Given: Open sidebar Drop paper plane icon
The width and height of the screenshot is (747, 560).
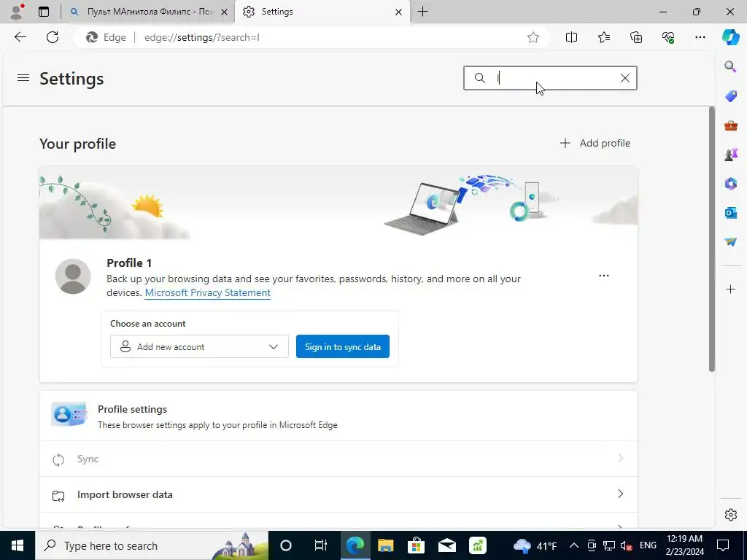Looking at the screenshot, I should pos(730,242).
